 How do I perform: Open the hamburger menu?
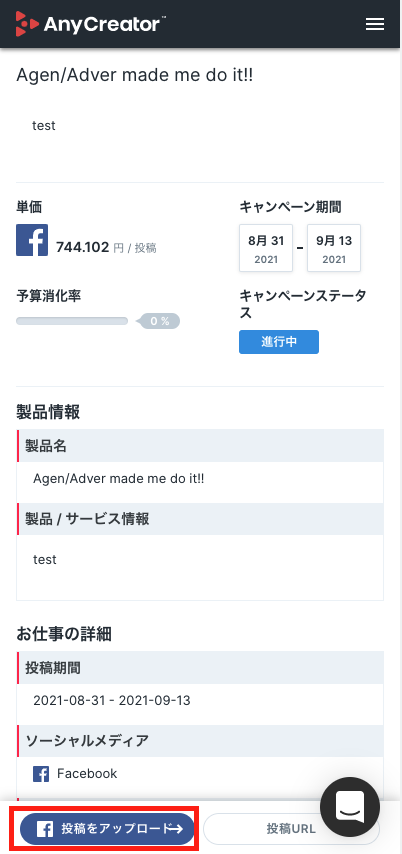(x=374, y=24)
